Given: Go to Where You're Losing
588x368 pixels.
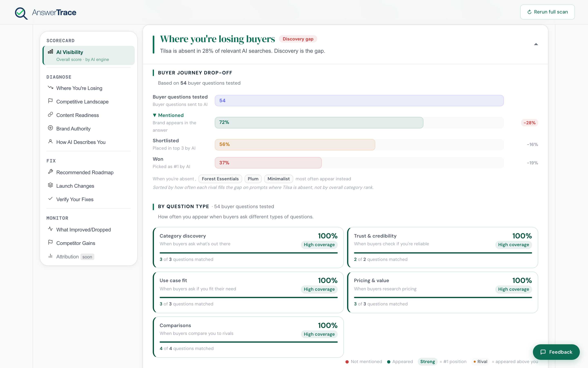Looking at the screenshot, I should tap(89, 88).
